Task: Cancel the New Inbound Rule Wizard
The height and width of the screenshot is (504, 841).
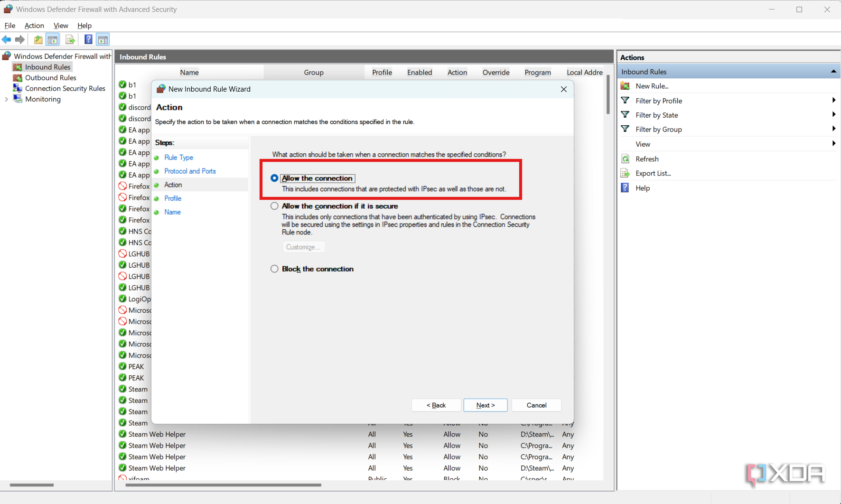Action: [536, 405]
